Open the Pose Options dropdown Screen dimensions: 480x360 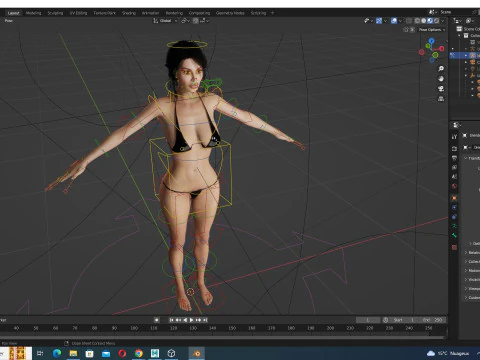pyautogui.click(x=432, y=30)
